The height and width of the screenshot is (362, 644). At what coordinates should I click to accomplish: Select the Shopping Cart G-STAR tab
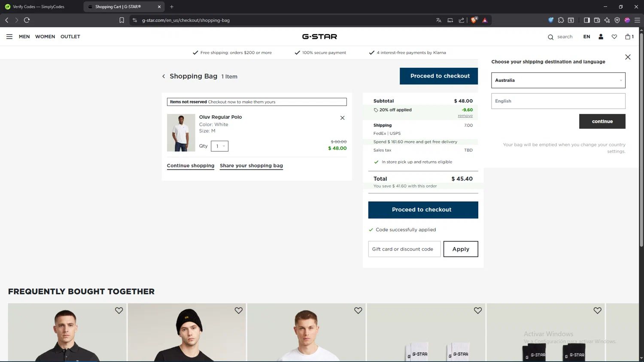118,7
